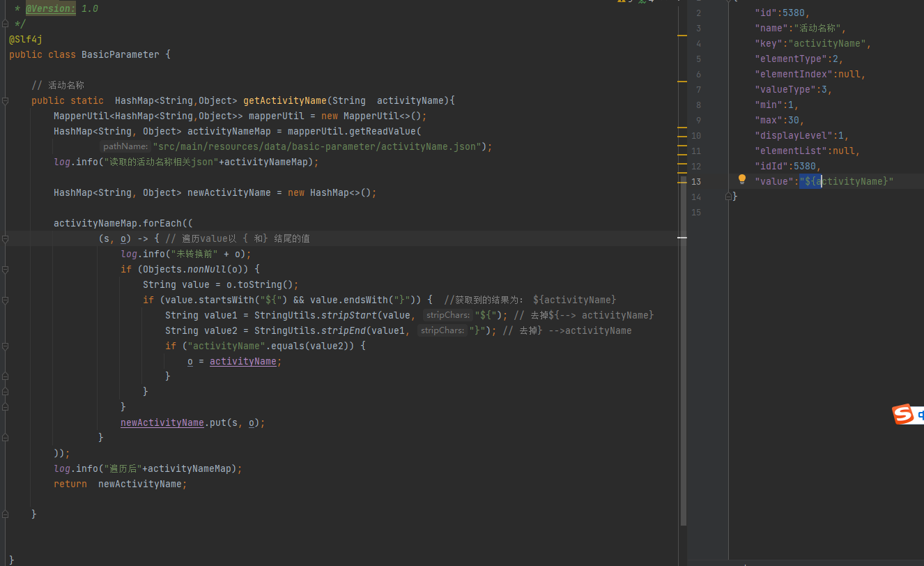The height and width of the screenshot is (566, 924).
Task: Click the "name" key in JSON
Action: tap(771, 28)
